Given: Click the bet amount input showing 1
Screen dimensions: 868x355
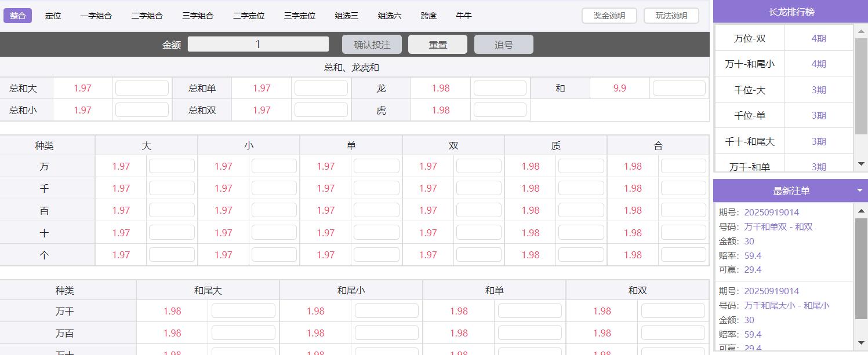Looking at the screenshot, I should [x=258, y=43].
